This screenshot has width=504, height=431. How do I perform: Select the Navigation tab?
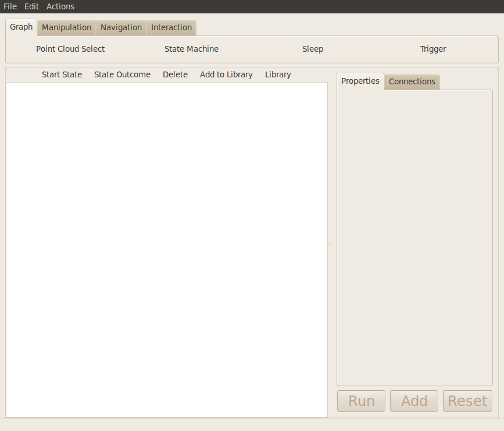click(x=121, y=28)
